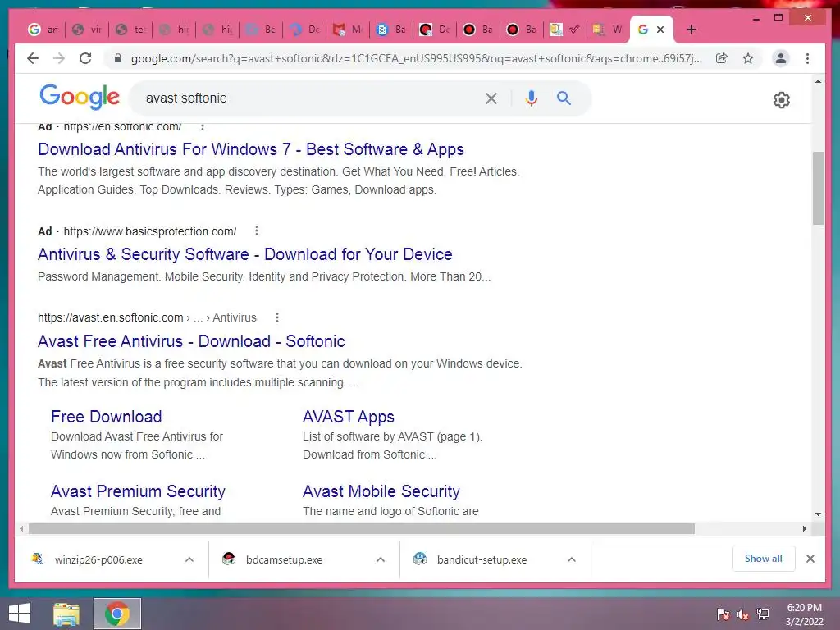The width and height of the screenshot is (840, 630).
Task: Click Show all downloads button
Action: [764, 559]
